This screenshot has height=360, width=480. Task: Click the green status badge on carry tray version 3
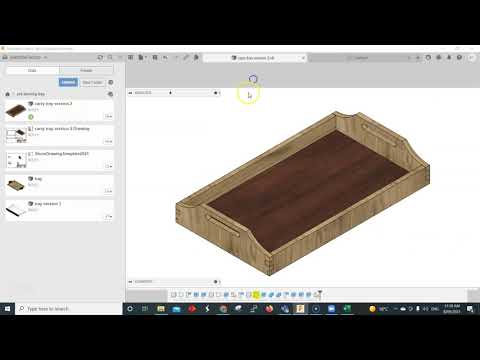tap(31, 117)
